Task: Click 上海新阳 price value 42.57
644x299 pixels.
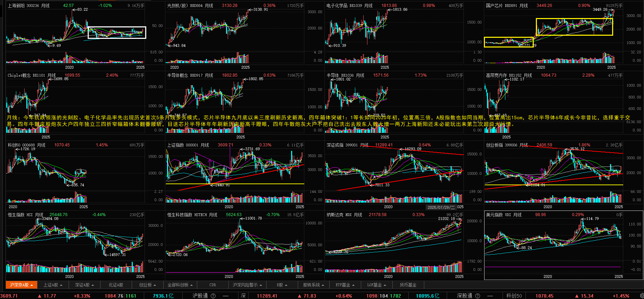Action: click(x=68, y=6)
